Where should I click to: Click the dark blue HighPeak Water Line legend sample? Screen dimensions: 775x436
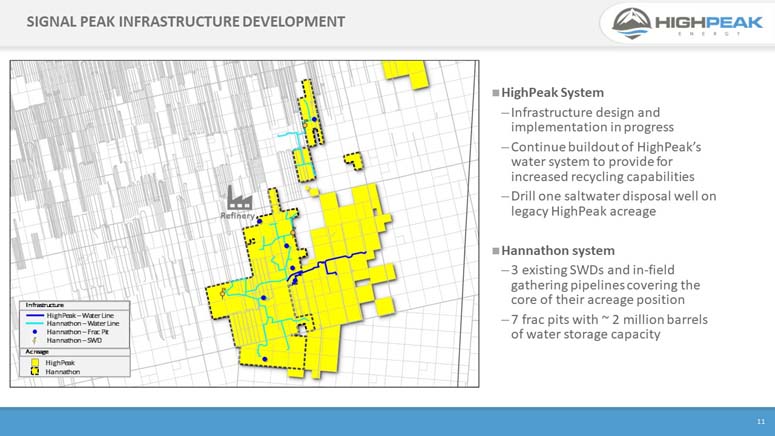pyautogui.click(x=35, y=315)
